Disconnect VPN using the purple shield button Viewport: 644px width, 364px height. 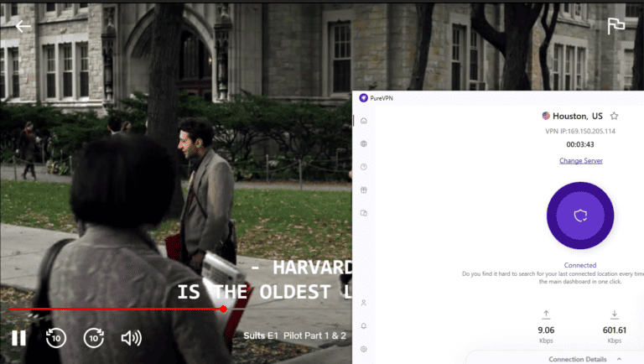point(580,216)
